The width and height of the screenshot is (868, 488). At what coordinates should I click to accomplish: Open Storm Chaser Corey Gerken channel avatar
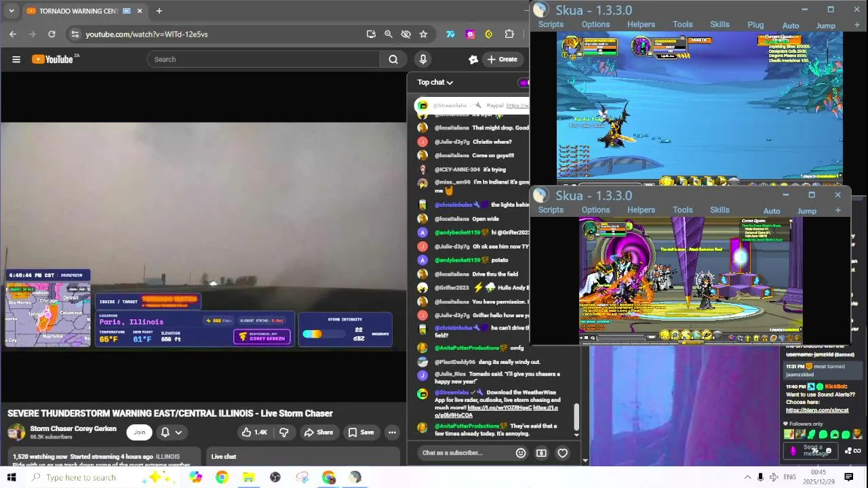16,432
